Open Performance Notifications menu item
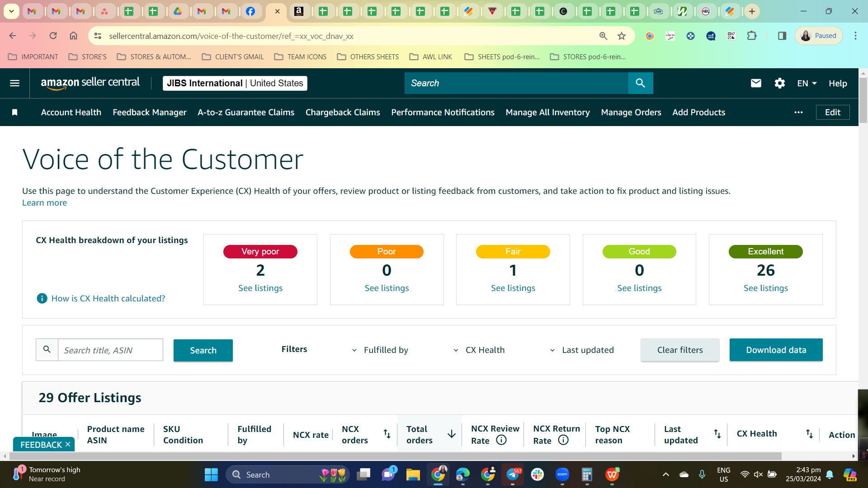Viewport: 868px width, 488px height. pos(443,113)
